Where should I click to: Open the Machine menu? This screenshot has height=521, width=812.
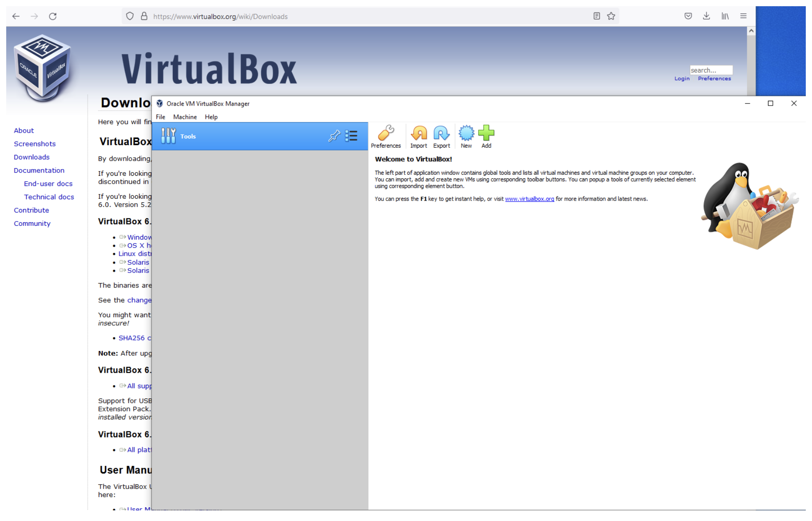click(185, 117)
